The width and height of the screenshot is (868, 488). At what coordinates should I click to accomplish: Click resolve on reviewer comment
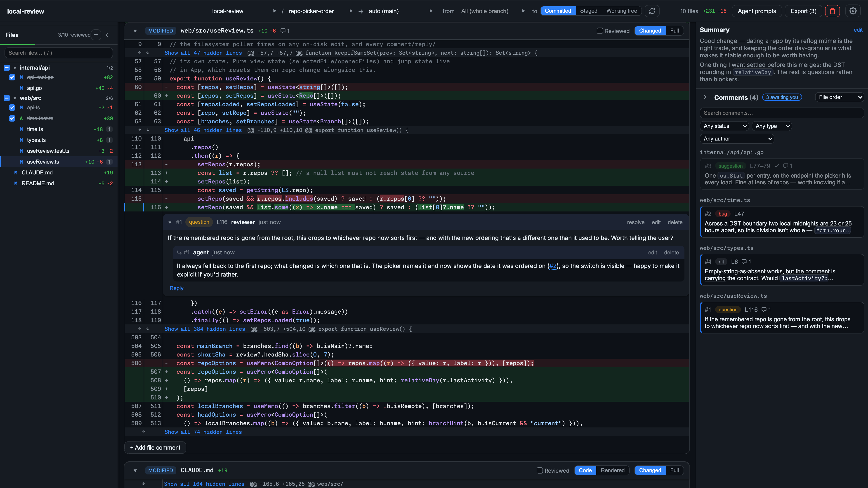tap(635, 222)
